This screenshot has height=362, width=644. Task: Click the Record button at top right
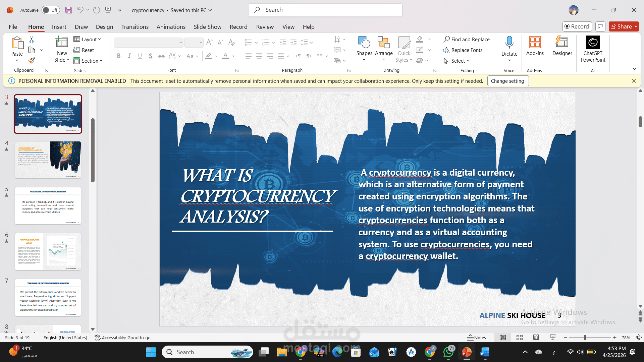point(577,26)
